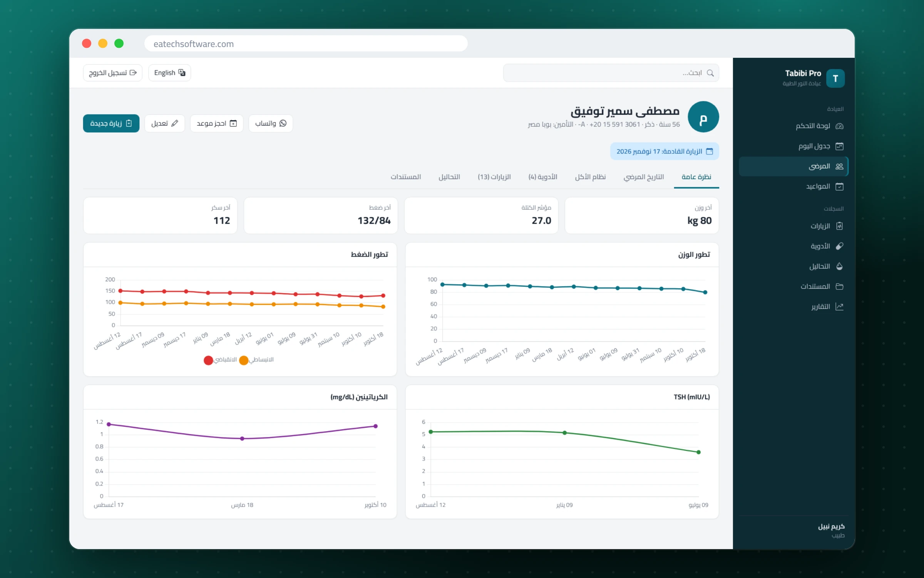Click the last green point on TSH chart
This screenshot has width=924, height=578.
click(698, 452)
